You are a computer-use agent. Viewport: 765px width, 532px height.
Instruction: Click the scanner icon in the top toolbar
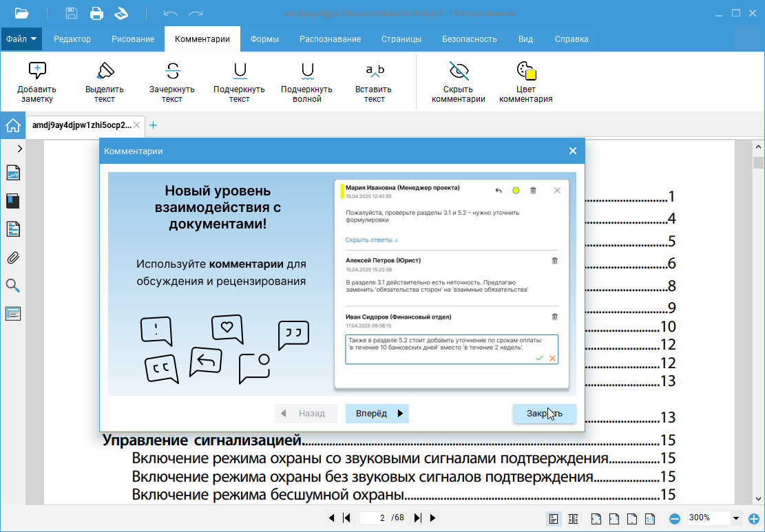click(x=121, y=13)
